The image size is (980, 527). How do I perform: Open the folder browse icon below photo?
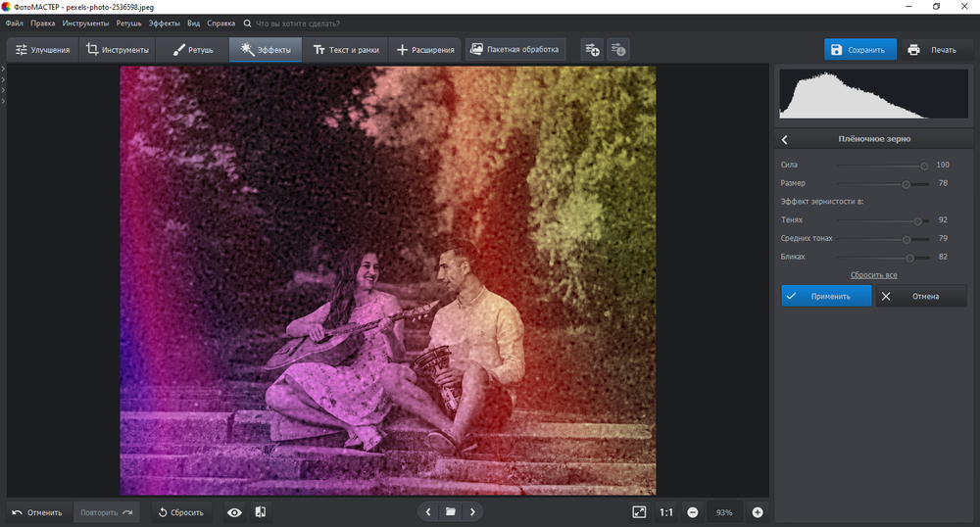450,511
